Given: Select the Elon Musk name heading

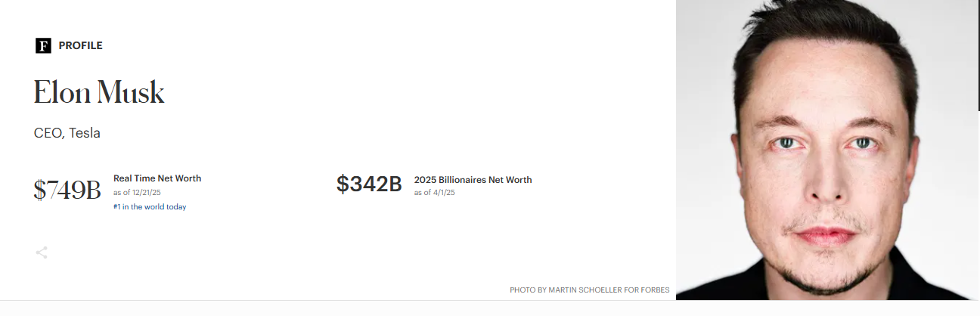Looking at the screenshot, I should point(99,92).
